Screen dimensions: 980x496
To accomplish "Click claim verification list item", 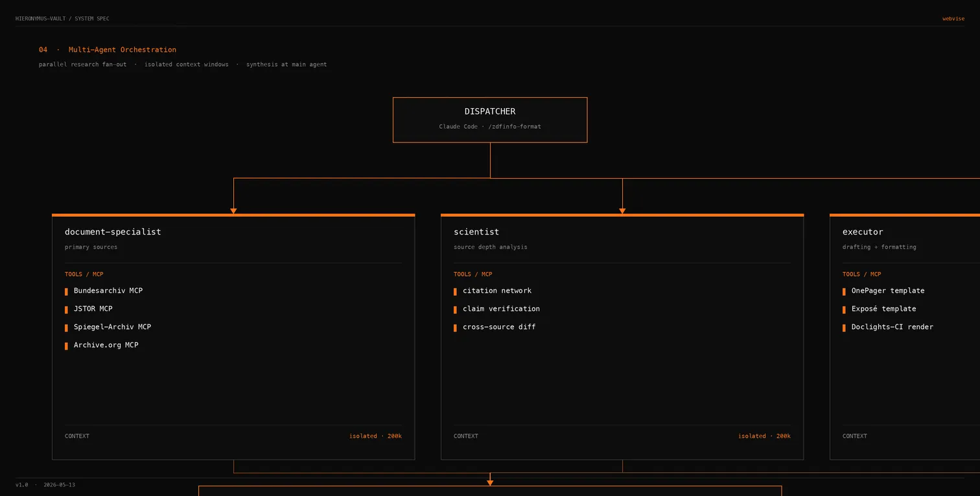I will [x=501, y=309].
